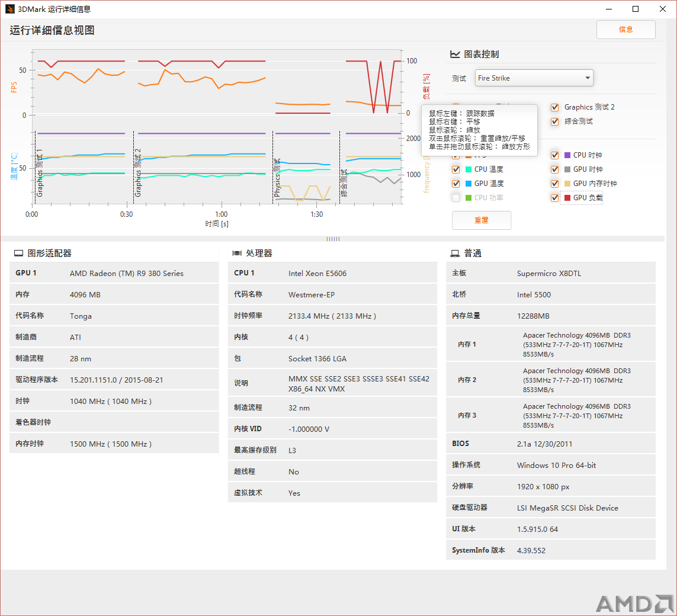Click the code name value Westmere-EP

coord(312,295)
